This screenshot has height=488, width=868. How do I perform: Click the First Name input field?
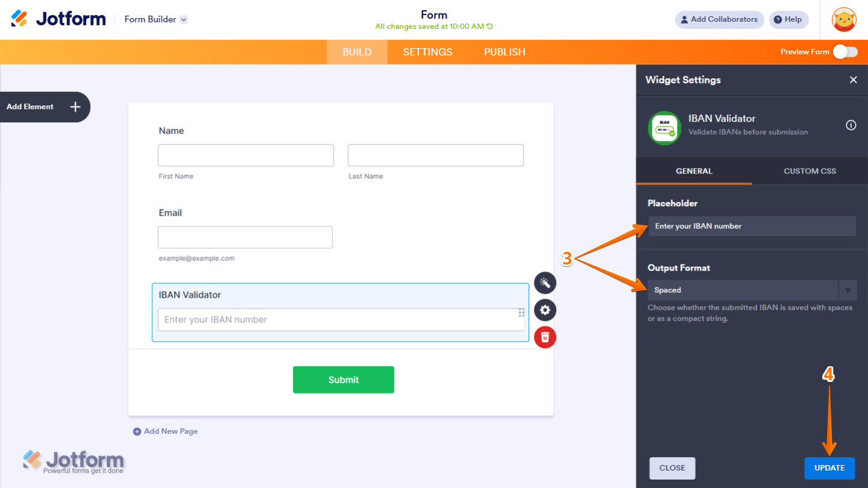pos(246,155)
